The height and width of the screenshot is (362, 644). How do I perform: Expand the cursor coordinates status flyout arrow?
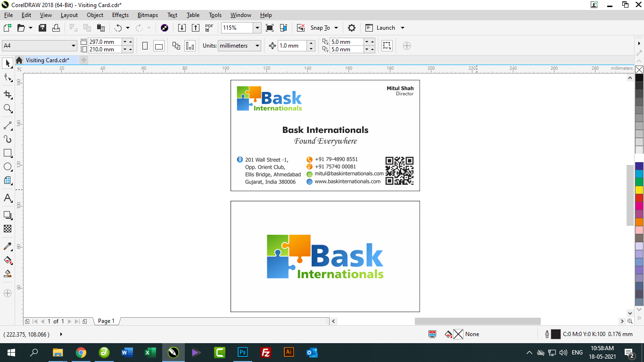point(61,334)
